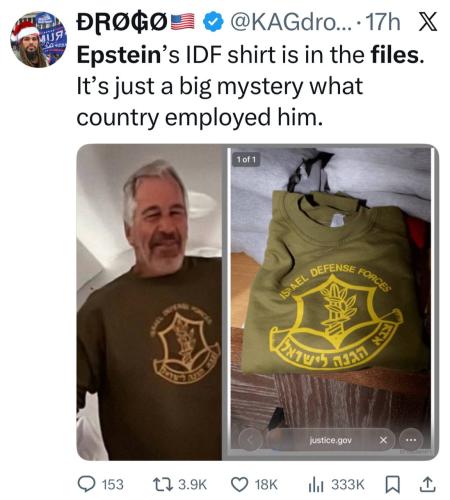450x500 pixels.
Task: Click the 1 of 1 counter badge
Action: (x=246, y=160)
